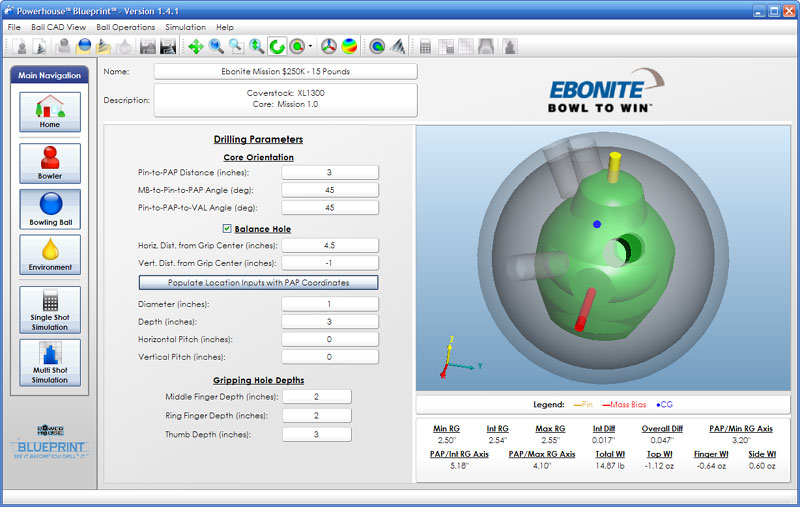
Task: Open the Ball CAD View menu
Action: click(58, 27)
